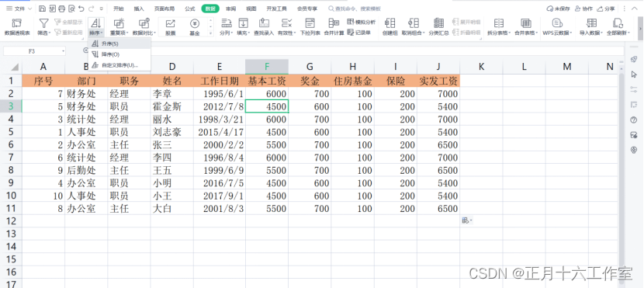Click the 基本工资 header cell
Viewport: 644px width, 288px height.
[267, 81]
